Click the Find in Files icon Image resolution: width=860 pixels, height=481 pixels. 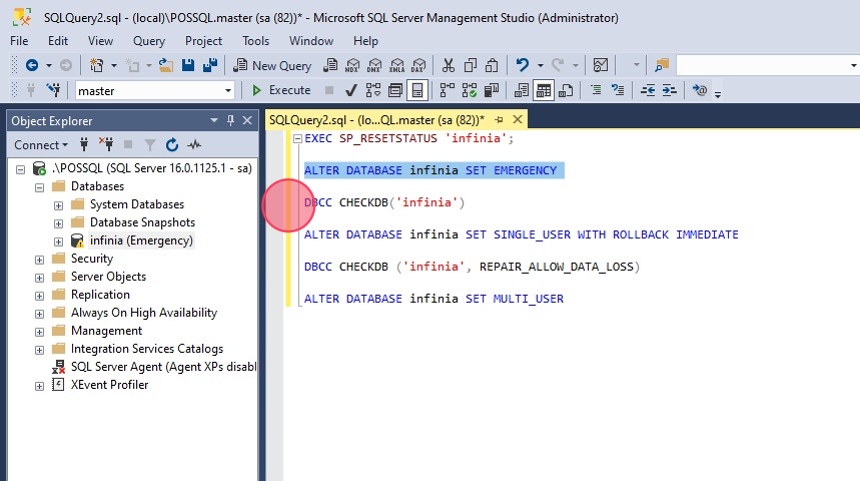[x=662, y=66]
